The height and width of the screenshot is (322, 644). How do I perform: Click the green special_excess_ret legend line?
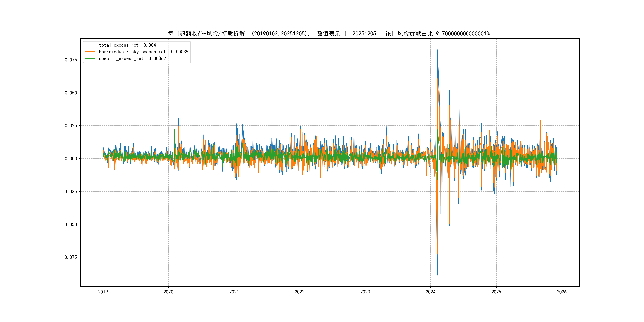pos(90,58)
